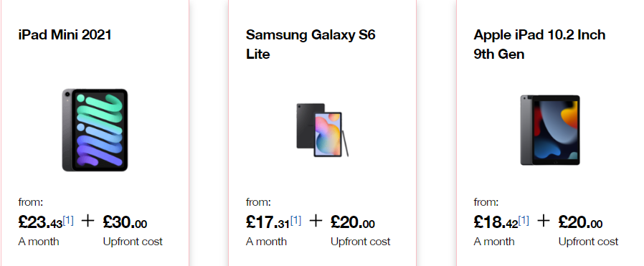This screenshot has height=266, width=644.
Task: Click the £30.00 upfront cost
Action: [x=125, y=222]
